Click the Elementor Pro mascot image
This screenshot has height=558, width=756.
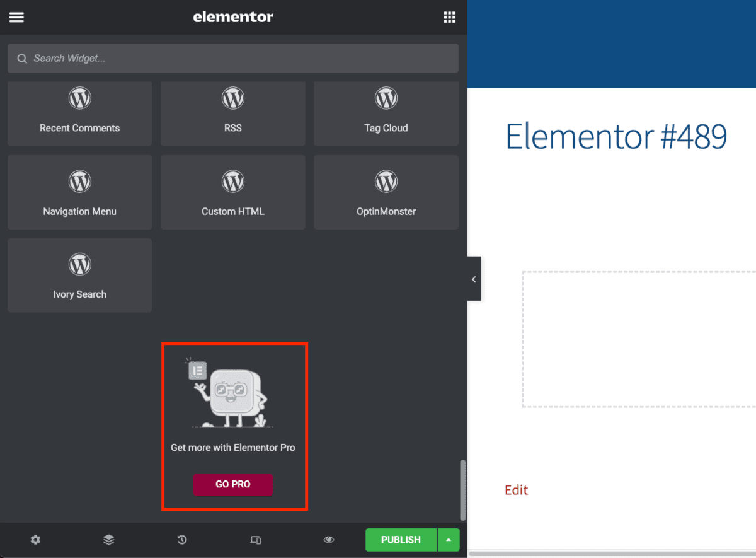230,394
